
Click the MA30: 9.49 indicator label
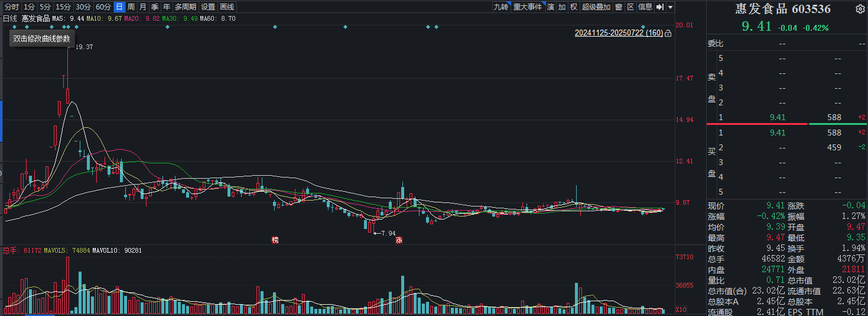[x=180, y=18]
